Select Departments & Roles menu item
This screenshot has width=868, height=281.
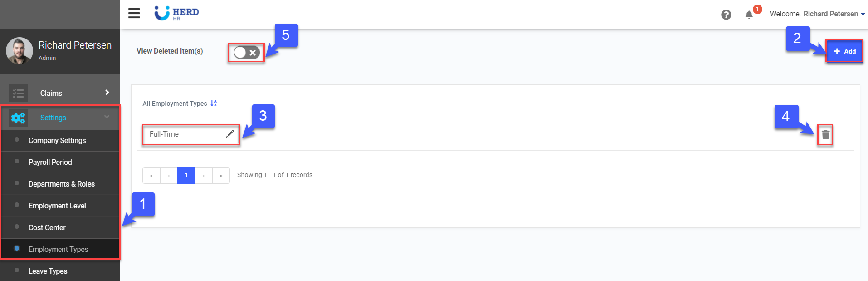pyautogui.click(x=61, y=184)
